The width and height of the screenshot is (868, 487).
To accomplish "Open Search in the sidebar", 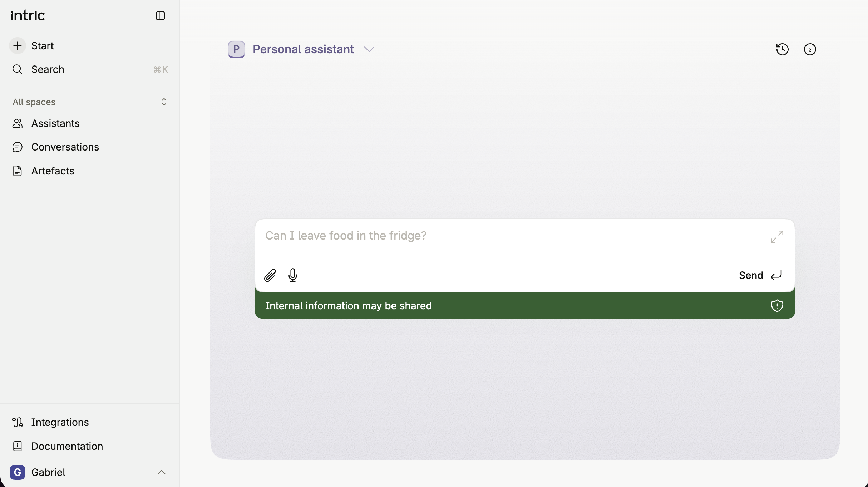I will click(48, 69).
